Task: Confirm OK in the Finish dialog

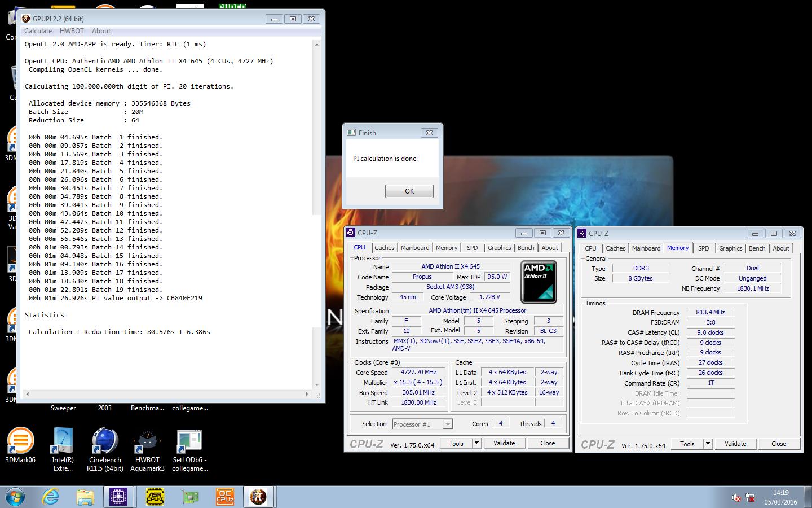Action: point(409,191)
